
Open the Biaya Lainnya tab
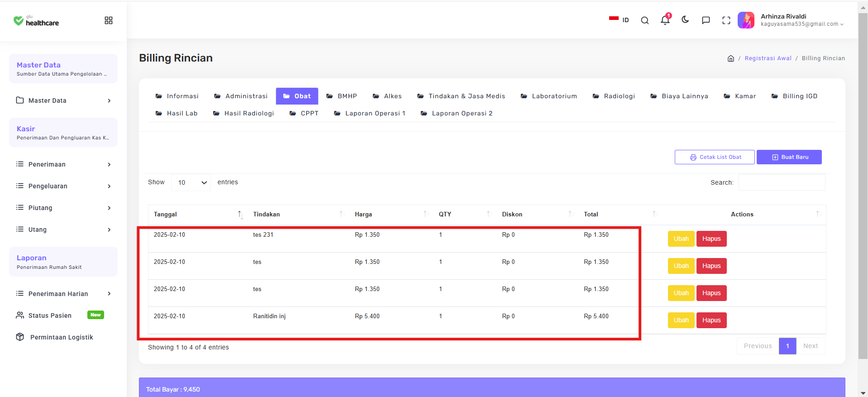click(x=679, y=96)
